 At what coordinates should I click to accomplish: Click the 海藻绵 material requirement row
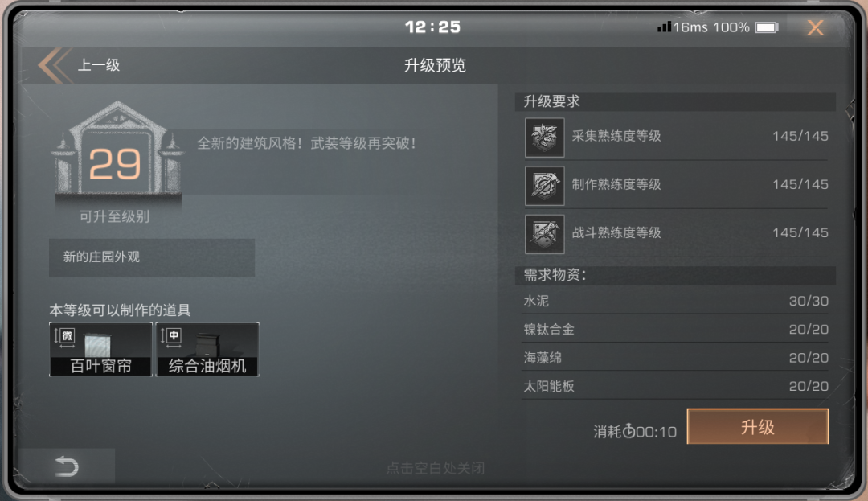pyautogui.click(x=675, y=357)
